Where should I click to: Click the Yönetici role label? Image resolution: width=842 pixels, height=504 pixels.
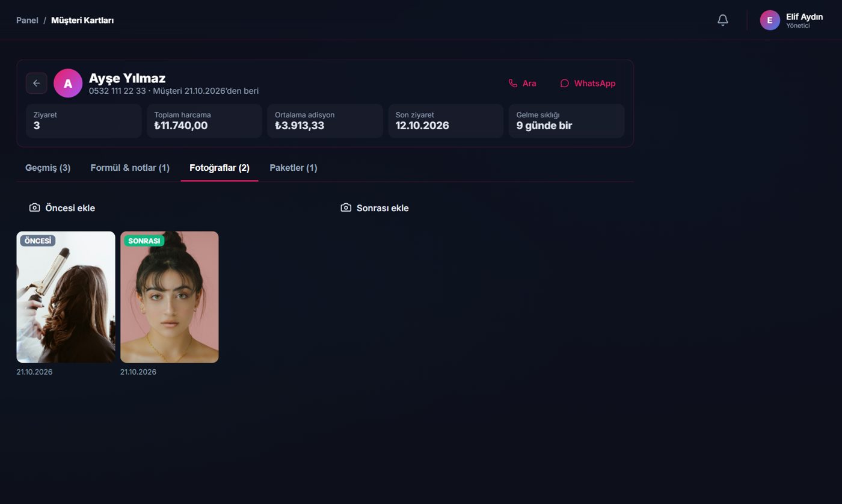coord(798,26)
